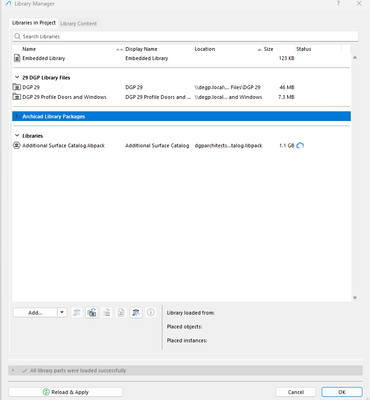370x400 pixels.
Task: Click the Embedded Library row icon
Action: tap(17, 58)
